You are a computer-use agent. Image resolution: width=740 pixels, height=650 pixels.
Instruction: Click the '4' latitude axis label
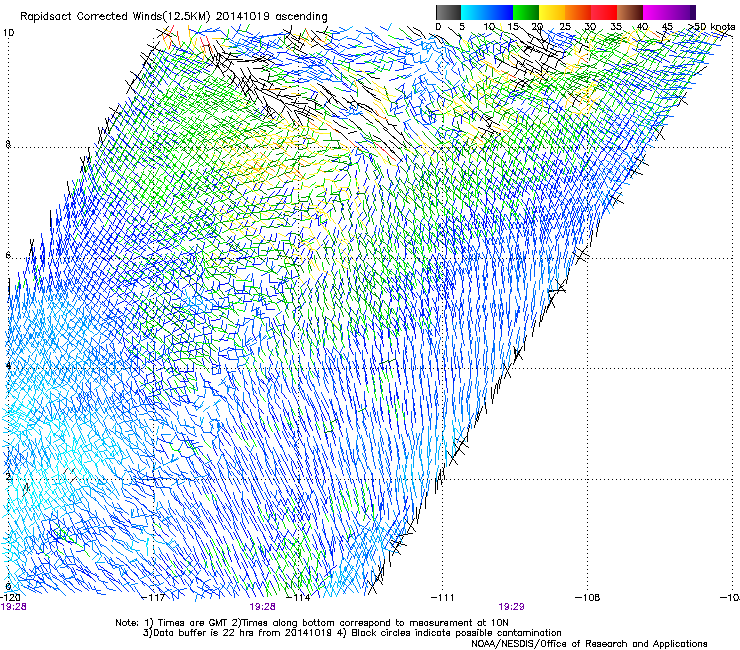click(x=8, y=365)
